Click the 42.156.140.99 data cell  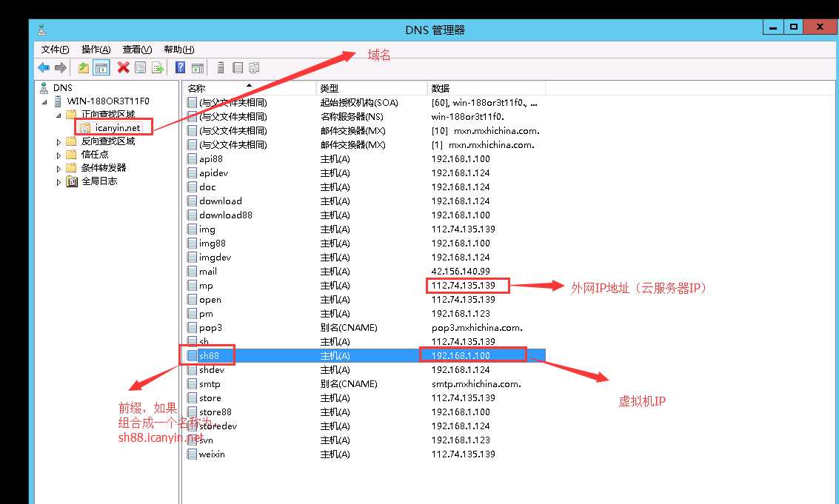click(x=460, y=272)
